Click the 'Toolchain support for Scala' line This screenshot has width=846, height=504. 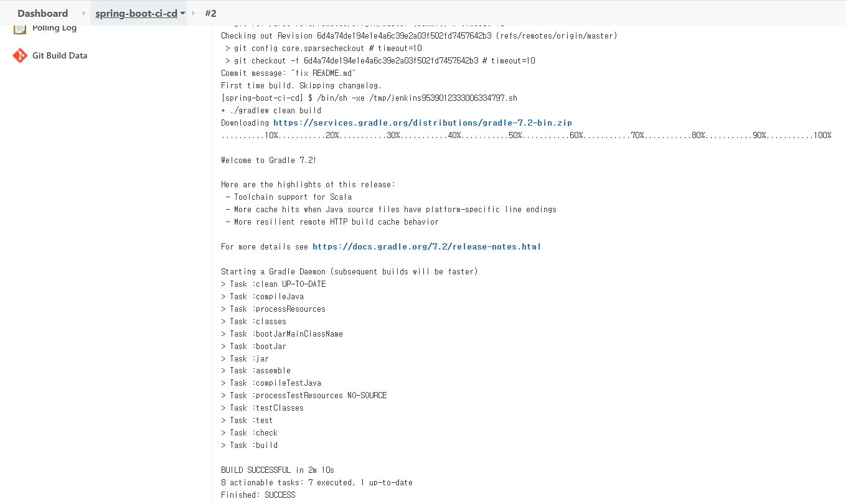pyautogui.click(x=288, y=197)
